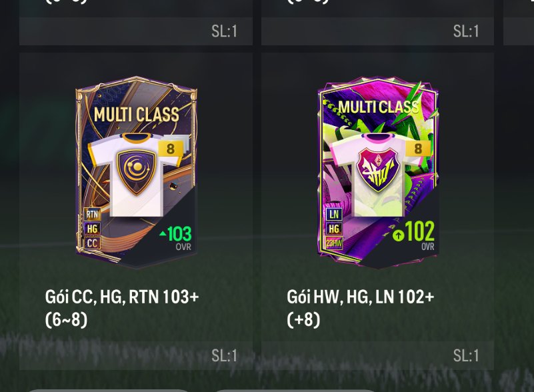
Task: Click the planet crest on the white jersey
Action: point(136,172)
